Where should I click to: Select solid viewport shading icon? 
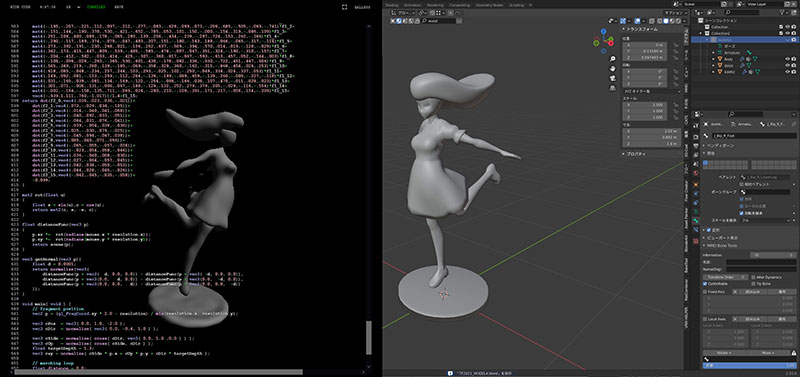666,21
